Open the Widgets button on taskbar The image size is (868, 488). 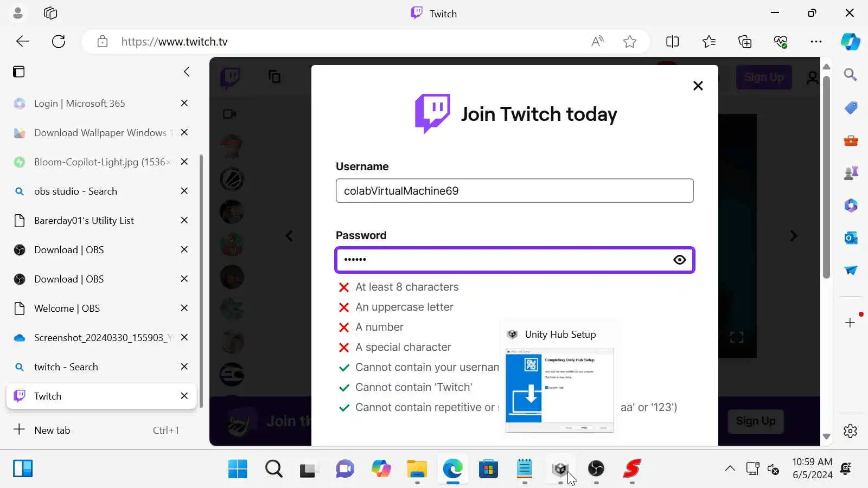(x=23, y=468)
